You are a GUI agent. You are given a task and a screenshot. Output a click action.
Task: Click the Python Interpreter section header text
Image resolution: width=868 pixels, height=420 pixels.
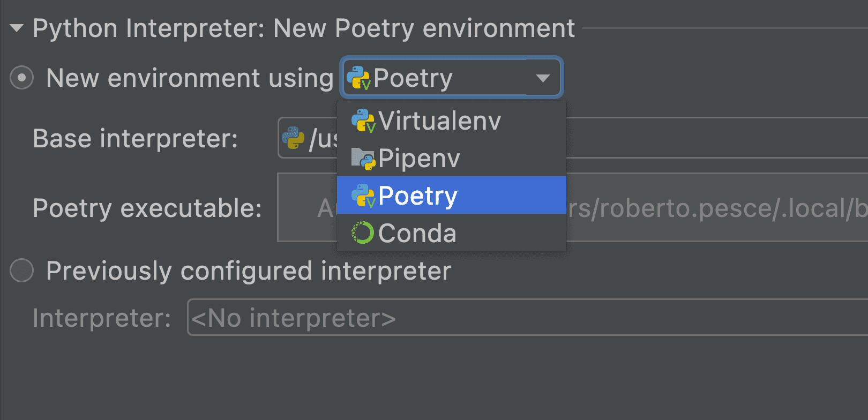tap(304, 28)
